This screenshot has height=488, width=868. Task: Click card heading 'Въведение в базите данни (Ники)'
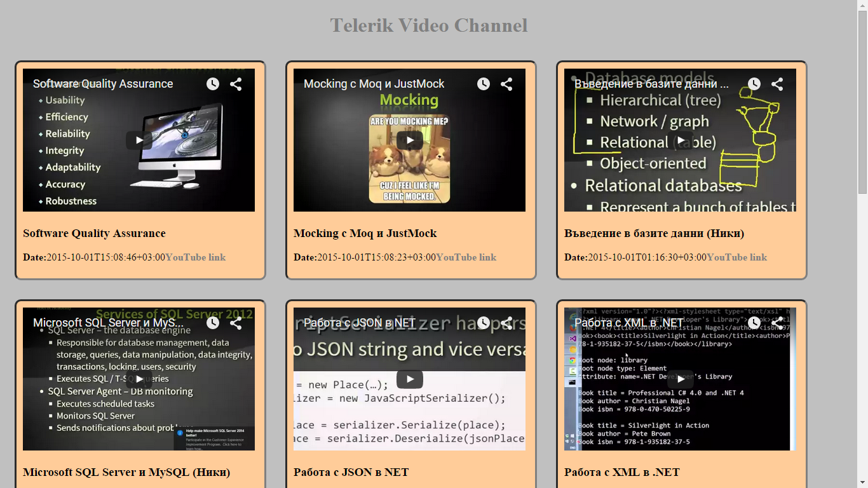coord(654,233)
